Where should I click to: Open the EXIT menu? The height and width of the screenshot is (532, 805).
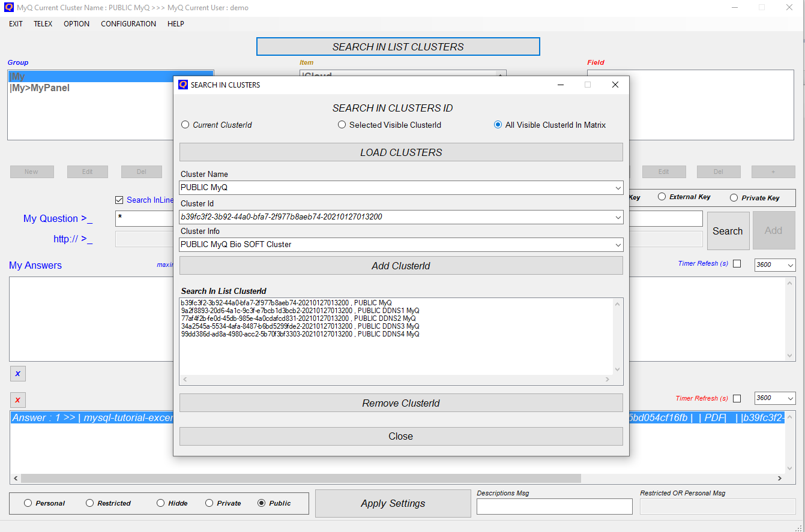pyautogui.click(x=16, y=24)
